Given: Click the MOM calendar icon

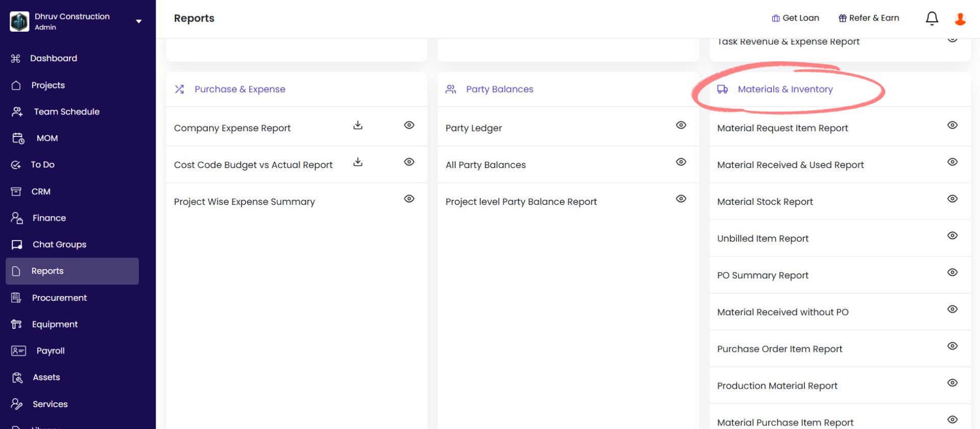Looking at the screenshot, I should pos(18,138).
